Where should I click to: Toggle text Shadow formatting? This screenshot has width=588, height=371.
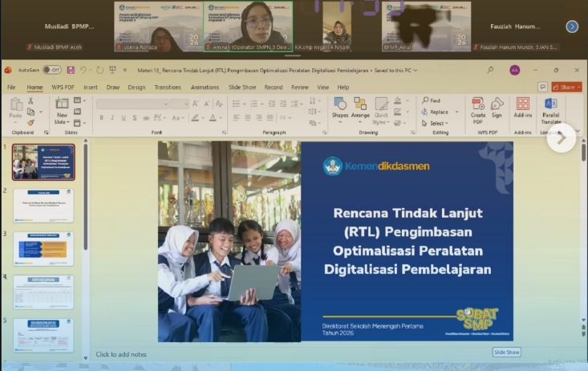(134, 118)
